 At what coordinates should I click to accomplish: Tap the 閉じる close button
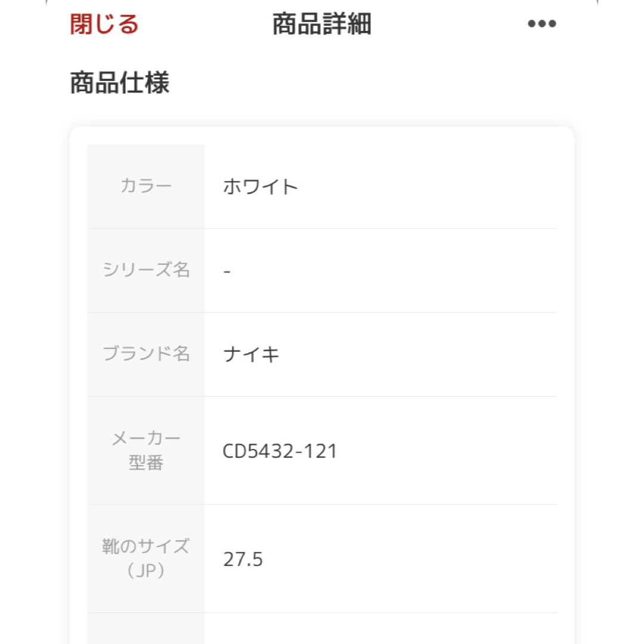pyautogui.click(x=104, y=24)
